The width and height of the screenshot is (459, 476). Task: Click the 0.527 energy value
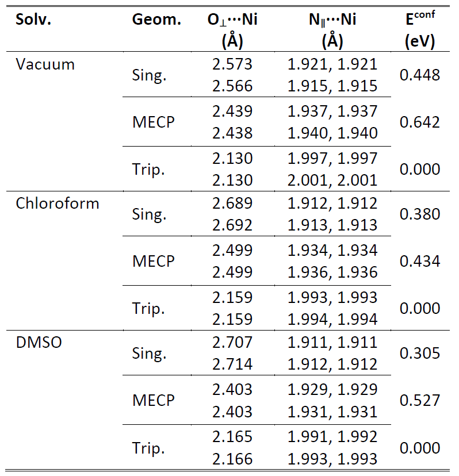(x=419, y=400)
